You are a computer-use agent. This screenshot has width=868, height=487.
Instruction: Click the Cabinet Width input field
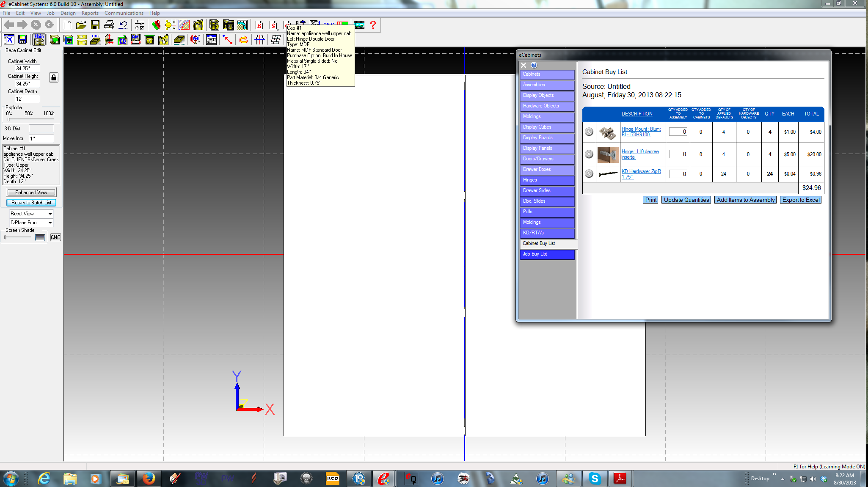[x=28, y=69]
